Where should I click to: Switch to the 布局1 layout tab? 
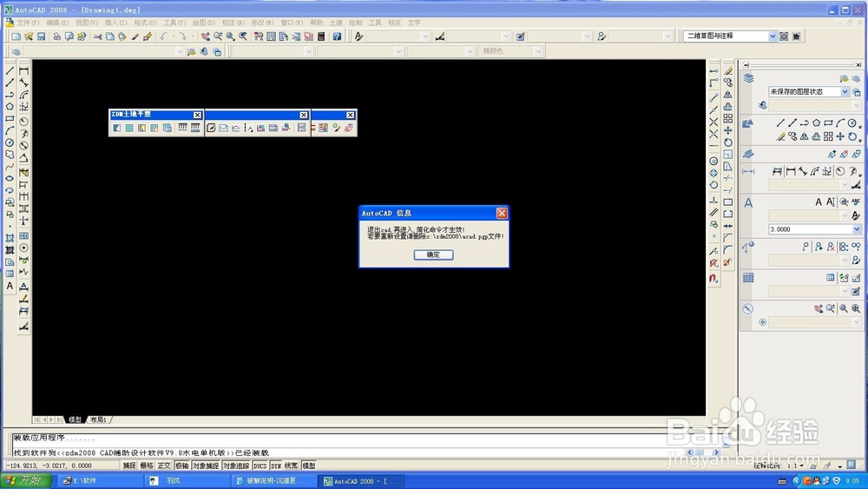[98, 420]
